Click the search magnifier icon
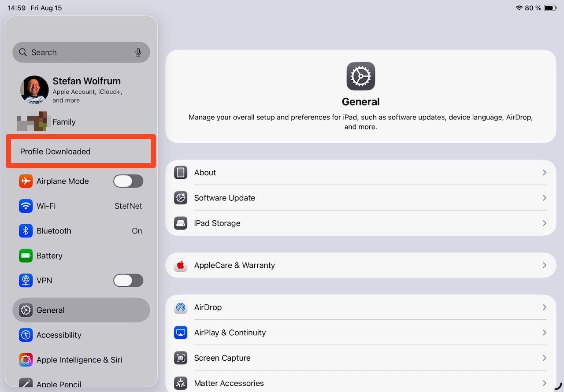The image size is (564, 392). 23,52
